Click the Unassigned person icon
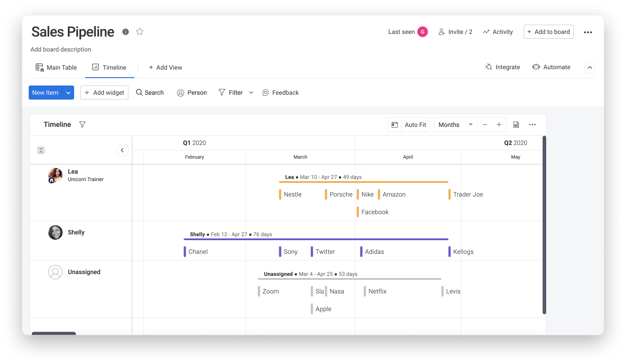This screenshot has height=364, width=626. pos(55,272)
